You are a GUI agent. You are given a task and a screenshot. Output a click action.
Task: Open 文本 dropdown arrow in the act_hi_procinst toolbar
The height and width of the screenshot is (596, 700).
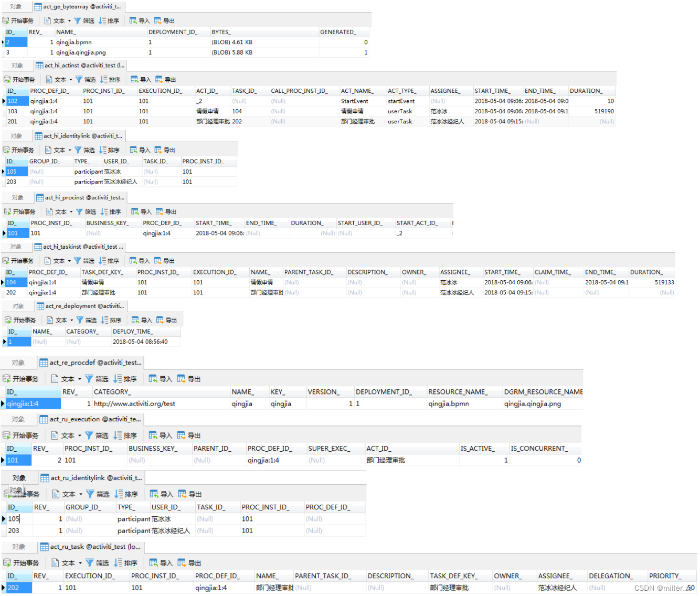click(x=71, y=212)
